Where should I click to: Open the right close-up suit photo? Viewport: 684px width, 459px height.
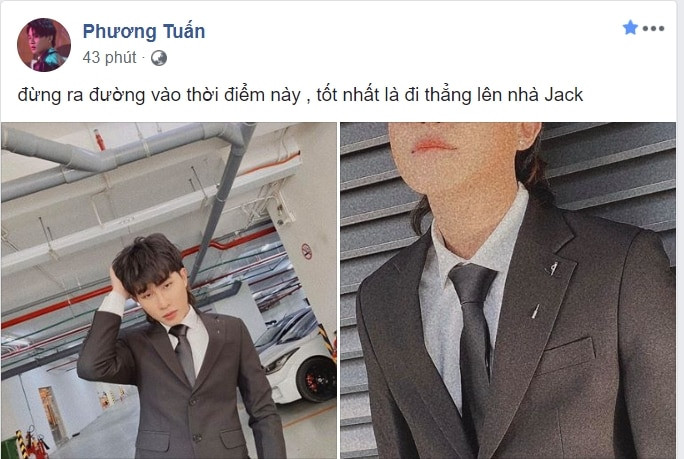[x=508, y=291]
